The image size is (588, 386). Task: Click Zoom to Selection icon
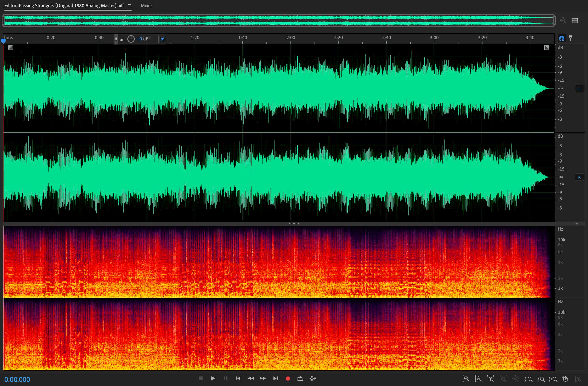coord(553,379)
